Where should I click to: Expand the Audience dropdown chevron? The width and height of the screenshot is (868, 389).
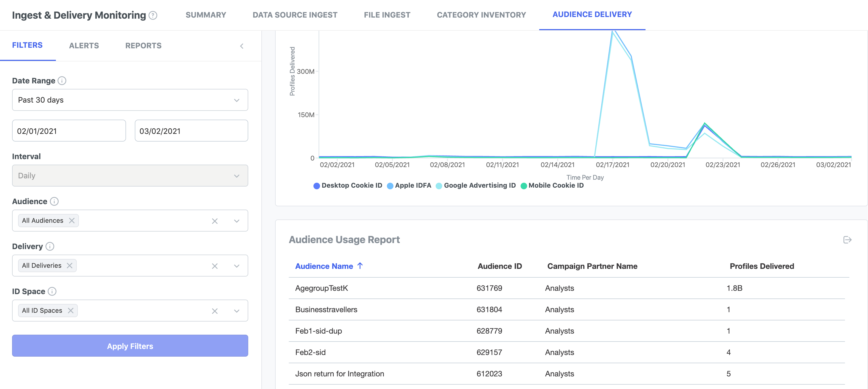click(x=236, y=221)
